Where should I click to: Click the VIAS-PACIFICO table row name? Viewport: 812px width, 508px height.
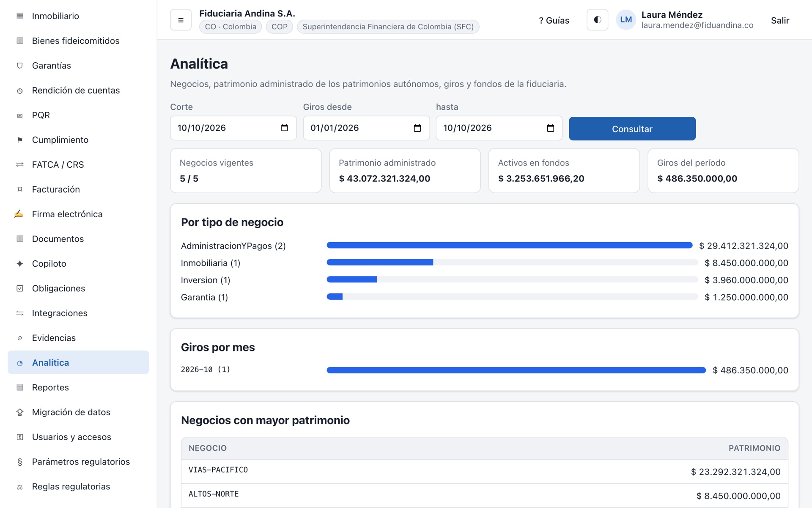[218, 470]
